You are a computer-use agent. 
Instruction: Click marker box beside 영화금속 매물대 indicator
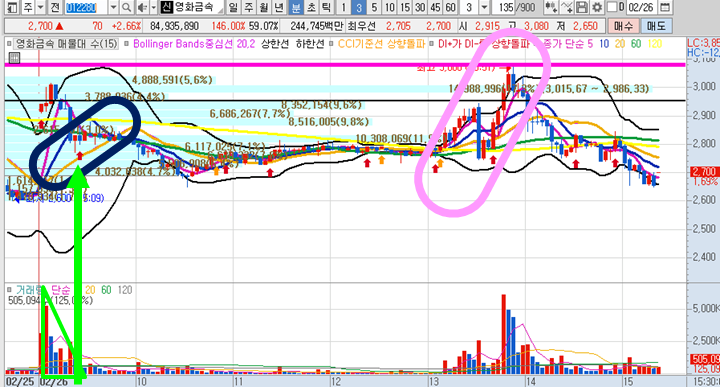(x=9, y=44)
